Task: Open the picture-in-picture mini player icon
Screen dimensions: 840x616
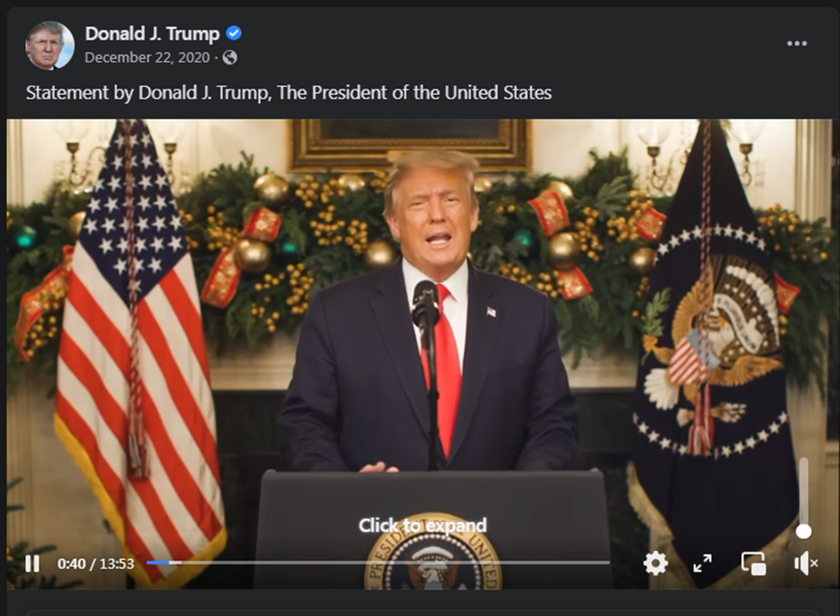Action: (x=753, y=564)
